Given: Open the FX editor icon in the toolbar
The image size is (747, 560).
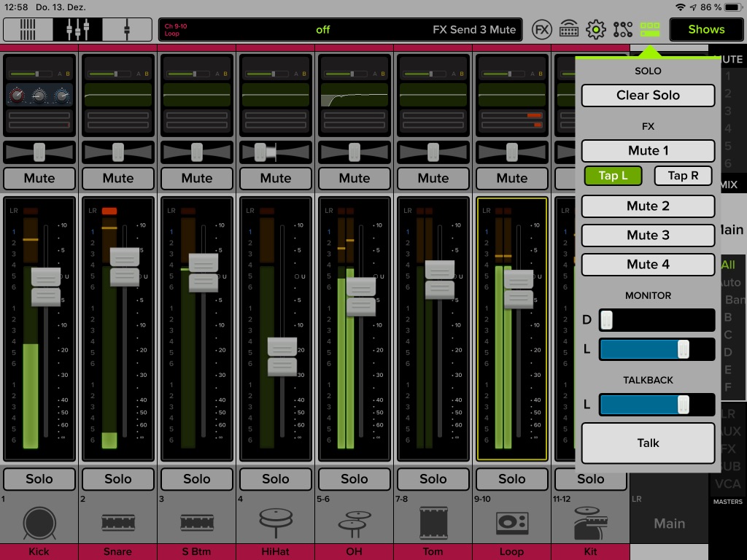Looking at the screenshot, I should (x=542, y=29).
